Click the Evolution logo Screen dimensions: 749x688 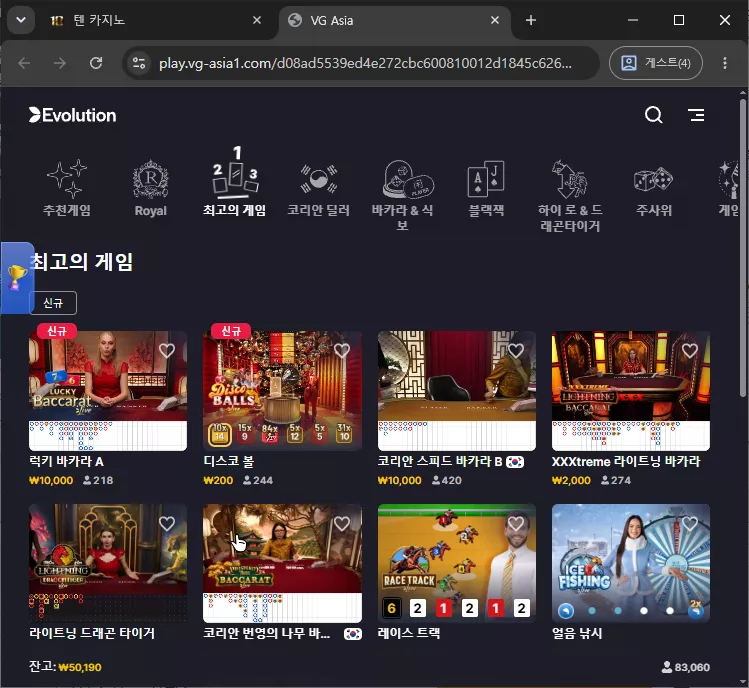pos(73,115)
